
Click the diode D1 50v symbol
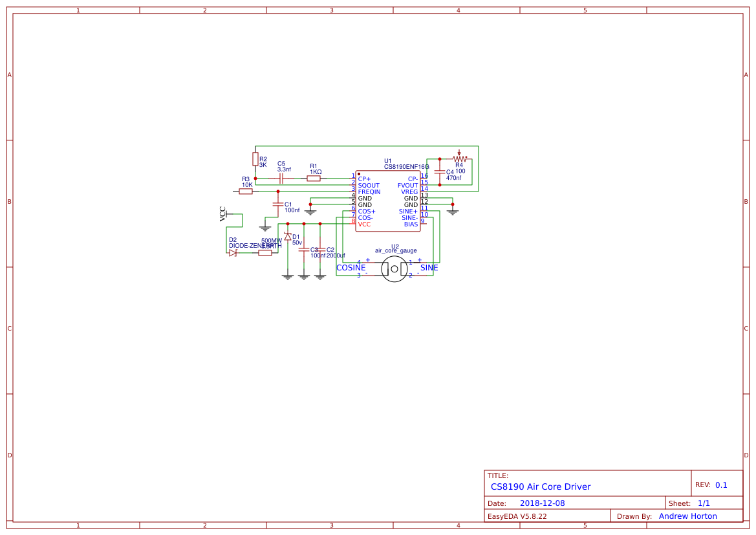pyautogui.click(x=288, y=237)
